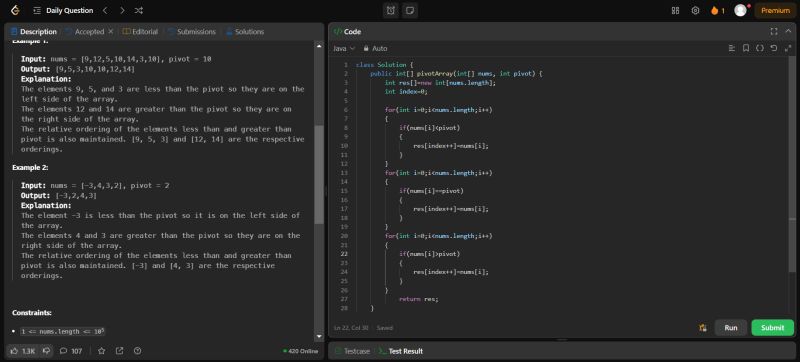This screenshot has width=800, height=362.
Task: Click the pivotArray method signature line
Action: 456,74
